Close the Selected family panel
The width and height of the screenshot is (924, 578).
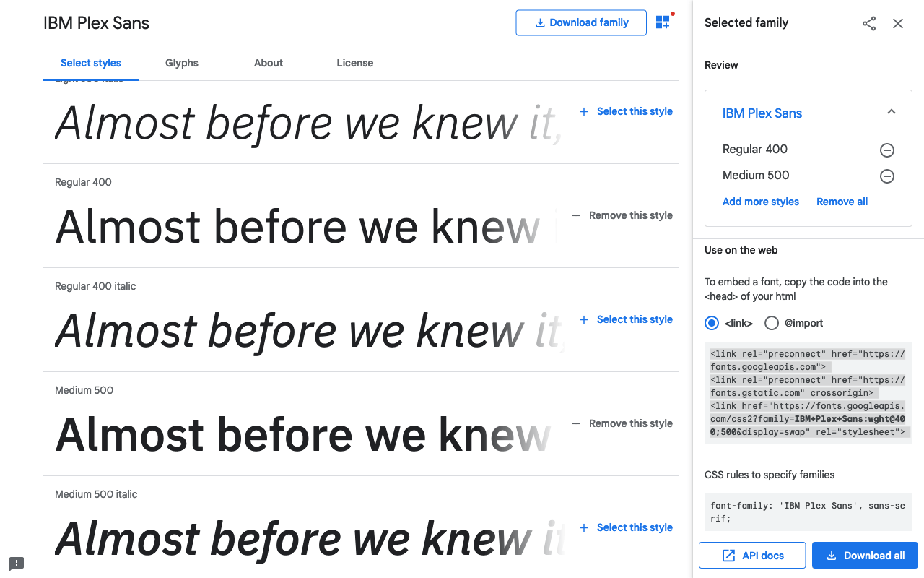(x=898, y=23)
